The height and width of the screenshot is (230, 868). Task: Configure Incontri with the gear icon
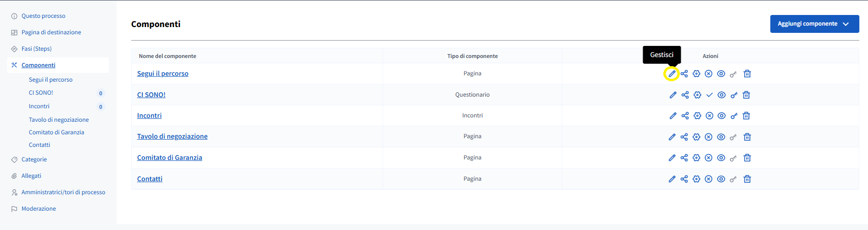697,116
